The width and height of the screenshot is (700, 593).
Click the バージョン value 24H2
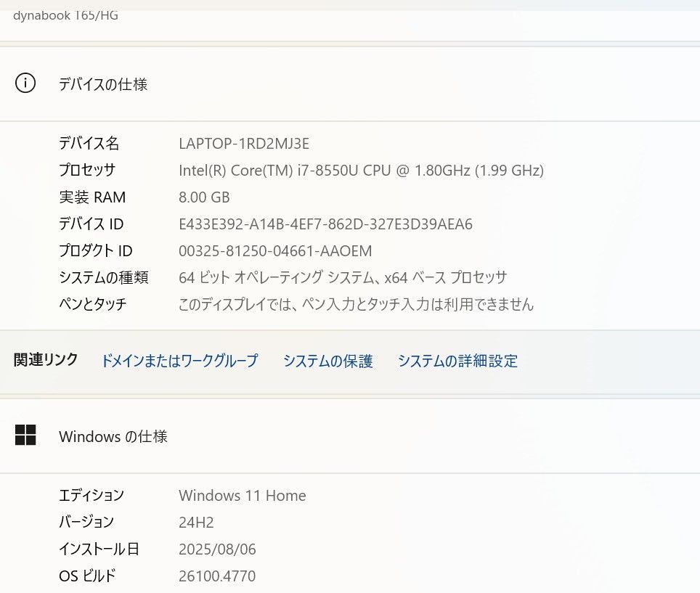(x=197, y=521)
